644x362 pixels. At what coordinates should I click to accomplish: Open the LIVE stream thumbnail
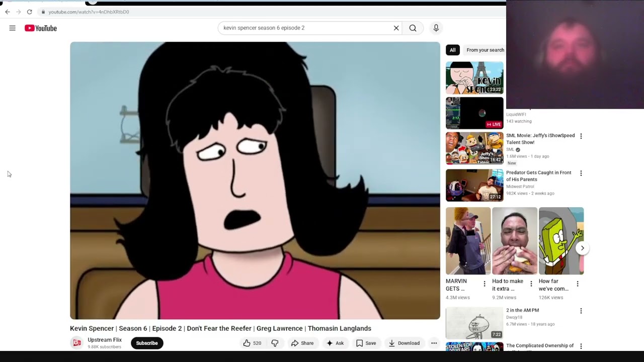click(474, 113)
